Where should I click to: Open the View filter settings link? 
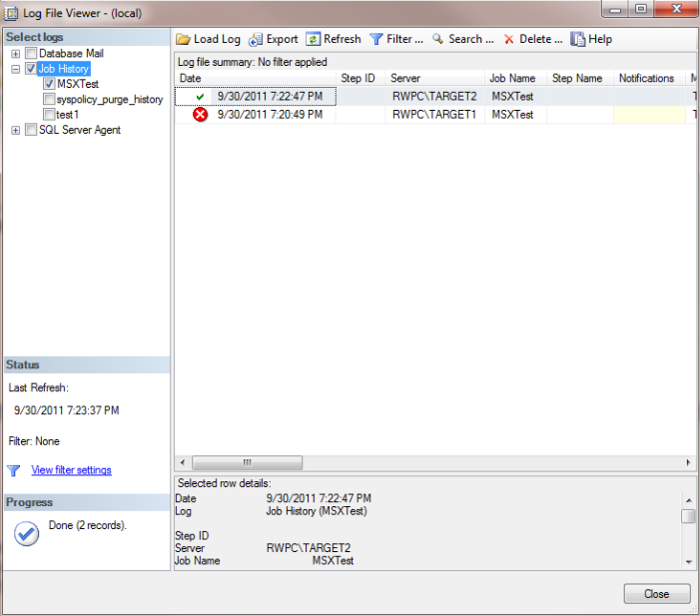[71, 470]
